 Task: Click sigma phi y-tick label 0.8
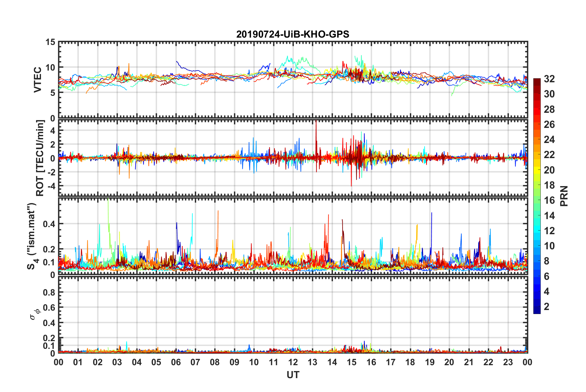49,292
